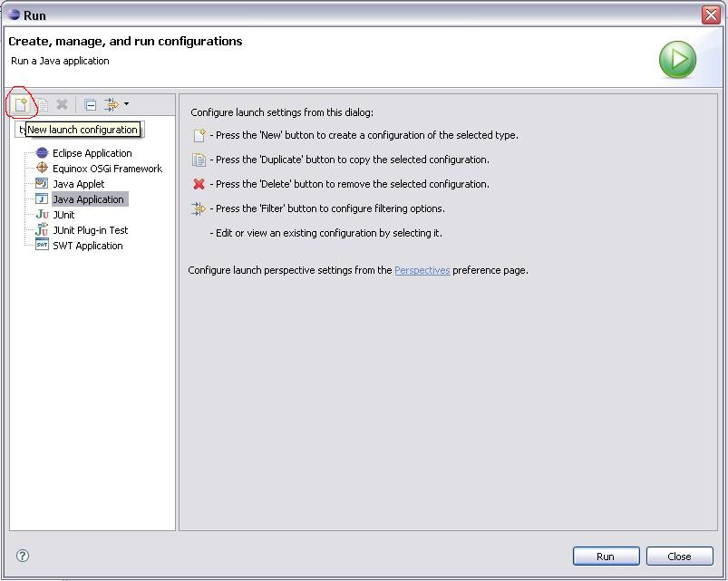Open the filter dropdown arrow
Image resolution: width=728 pixels, height=581 pixels.
(126, 104)
